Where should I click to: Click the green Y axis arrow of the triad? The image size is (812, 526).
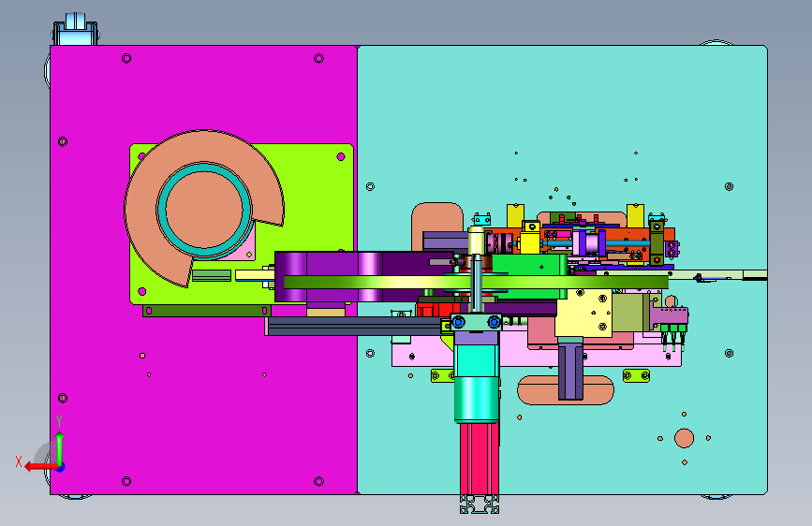(x=60, y=447)
